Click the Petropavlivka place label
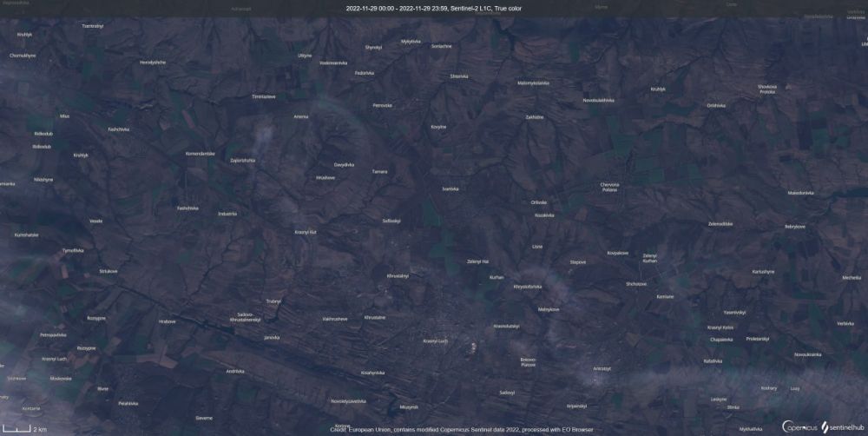 [53, 334]
